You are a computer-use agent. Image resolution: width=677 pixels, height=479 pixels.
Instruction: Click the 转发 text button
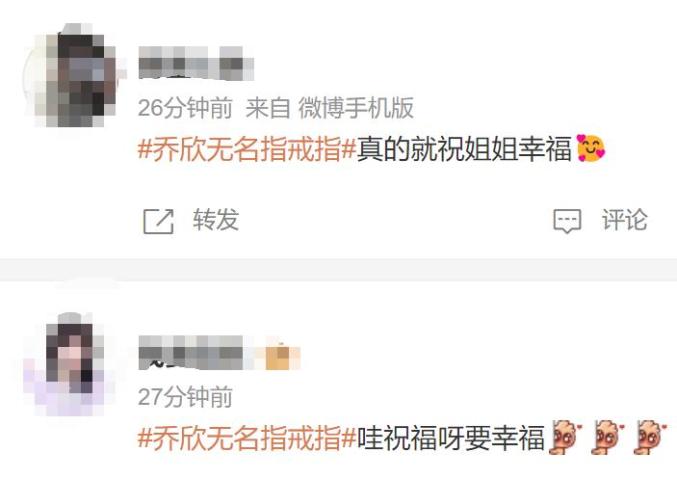[x=215, y=220]
